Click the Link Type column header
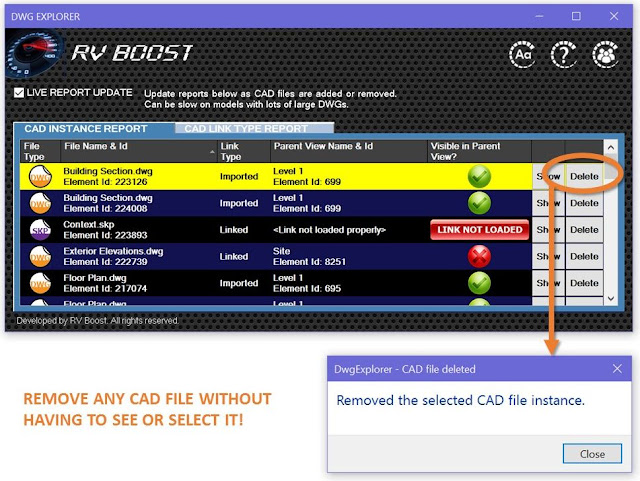 (x=244, y=151)
